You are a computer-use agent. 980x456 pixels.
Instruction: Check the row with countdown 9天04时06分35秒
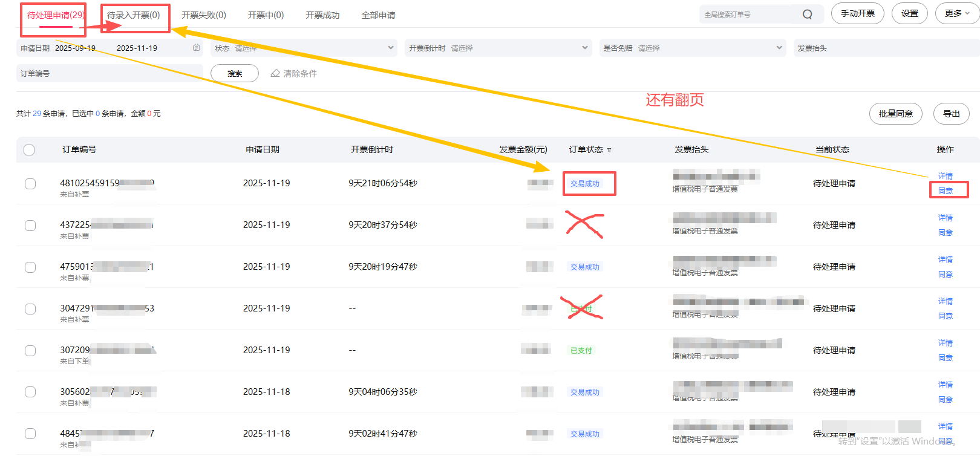30,392
